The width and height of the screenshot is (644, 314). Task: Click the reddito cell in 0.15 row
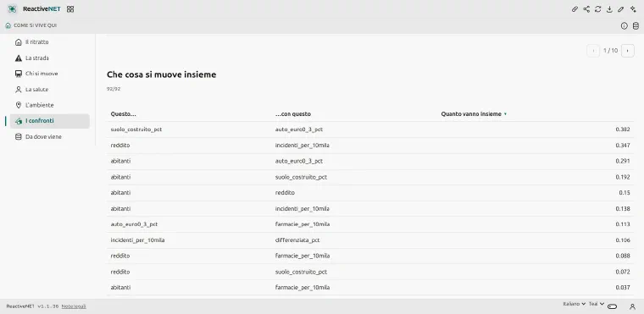285,192
